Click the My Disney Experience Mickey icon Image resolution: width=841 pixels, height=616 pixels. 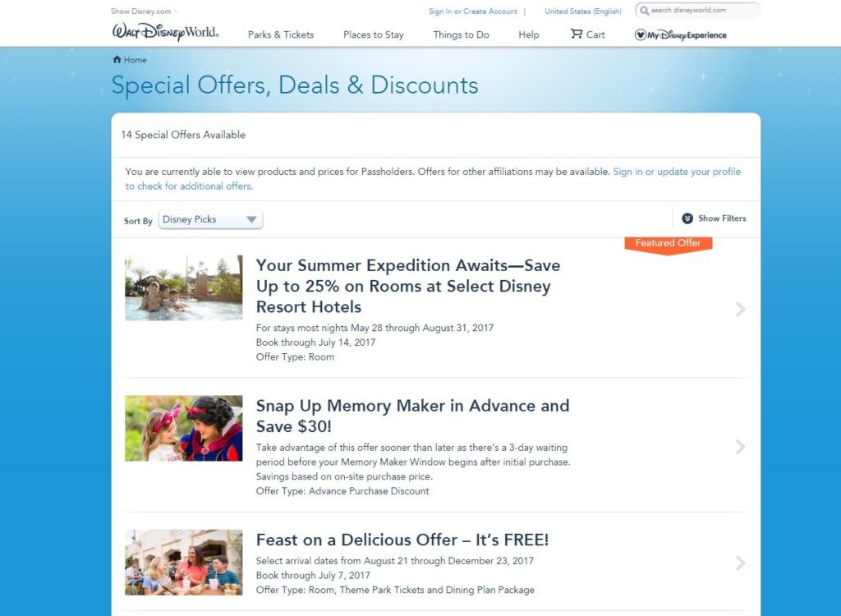[x=641, y=34]
